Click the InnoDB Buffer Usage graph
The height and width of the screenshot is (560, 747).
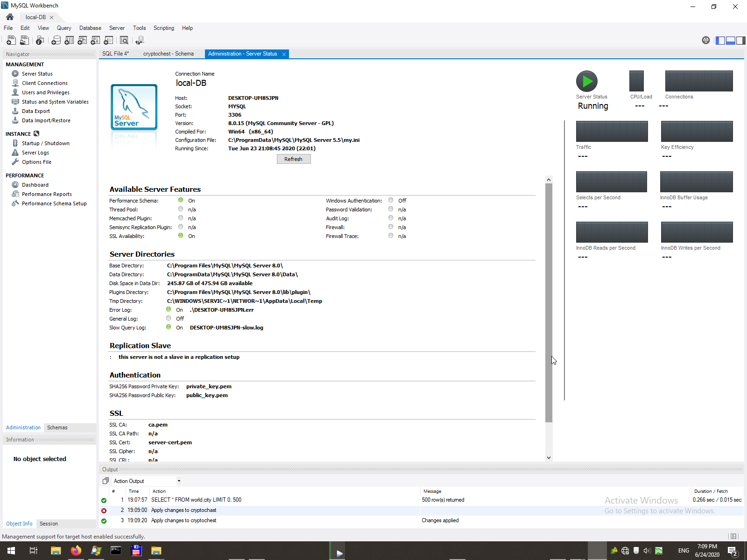pyautogui.click(x=697, y=182)
